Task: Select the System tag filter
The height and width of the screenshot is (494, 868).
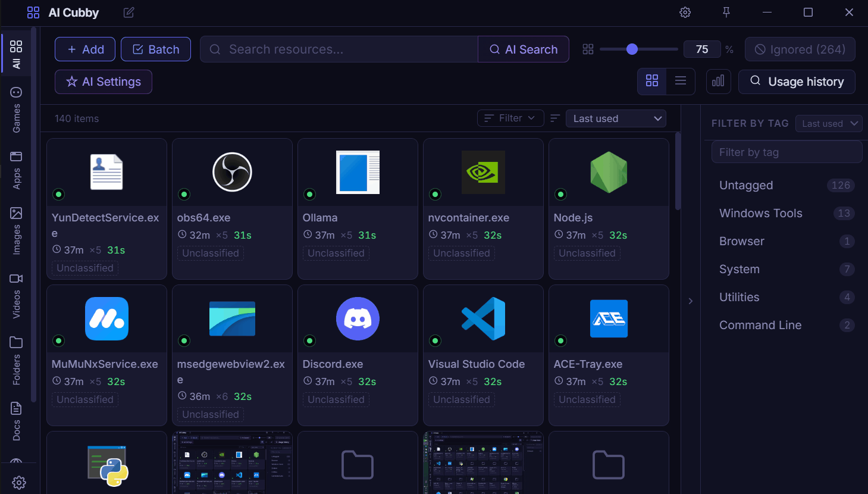Action: pyautogui.click(x=786, y=269)
